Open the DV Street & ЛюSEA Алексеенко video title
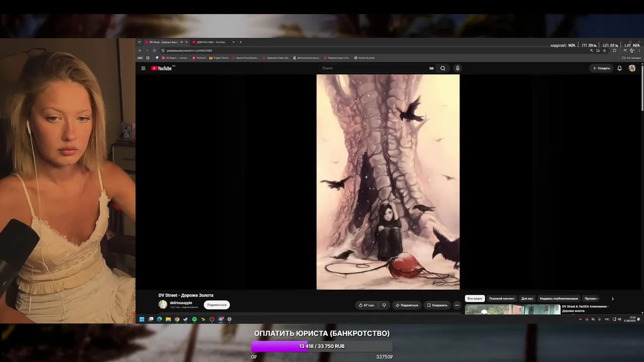Screen dimensions: 644x362 [x=585, y=309]
